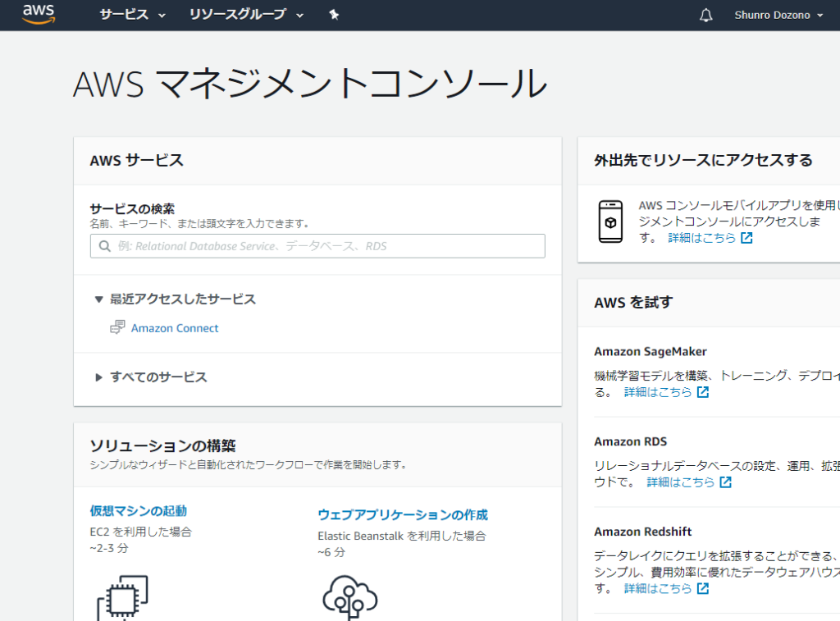Click the Amazon SageMaker heading
Viewport: 840px width, 621px height.
[651, 351]
